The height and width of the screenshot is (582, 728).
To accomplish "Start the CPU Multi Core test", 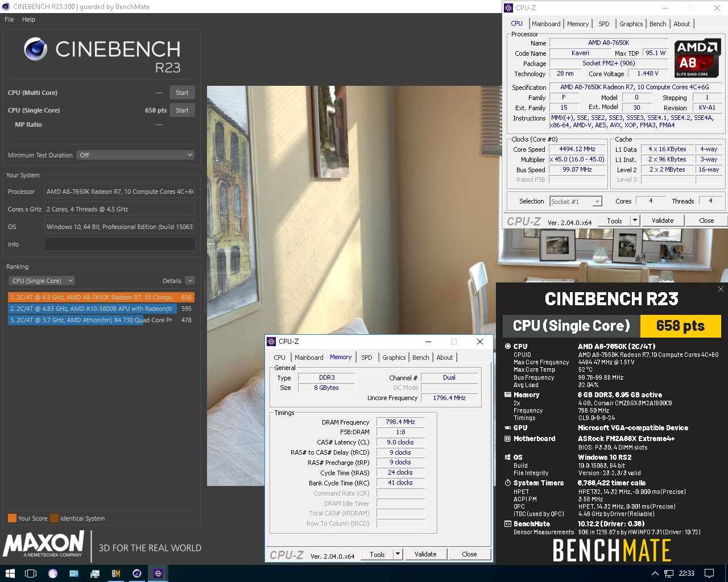I will [182, 93].
